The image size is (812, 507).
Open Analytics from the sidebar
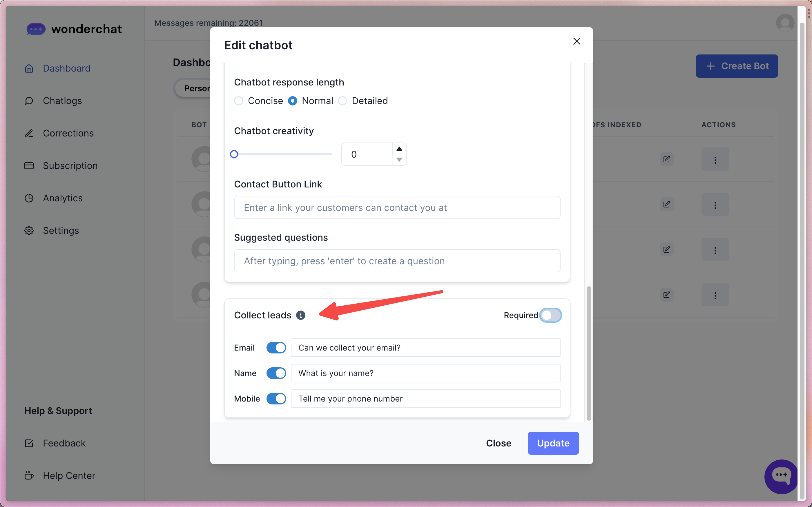pyautogui.click(x=62, y=198)
